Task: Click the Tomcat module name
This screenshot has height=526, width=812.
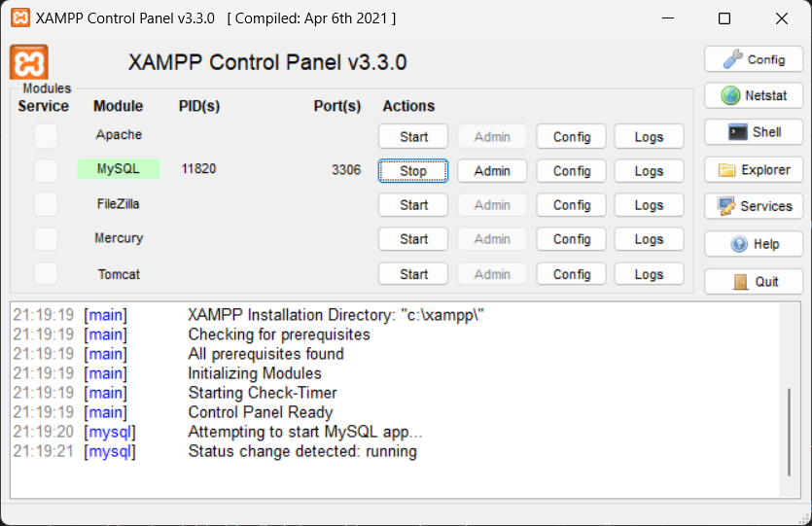Action: 119,274
